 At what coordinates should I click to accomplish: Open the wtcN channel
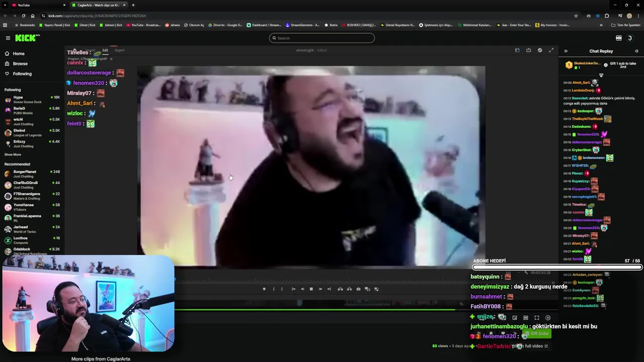click(x=32, y=121)
